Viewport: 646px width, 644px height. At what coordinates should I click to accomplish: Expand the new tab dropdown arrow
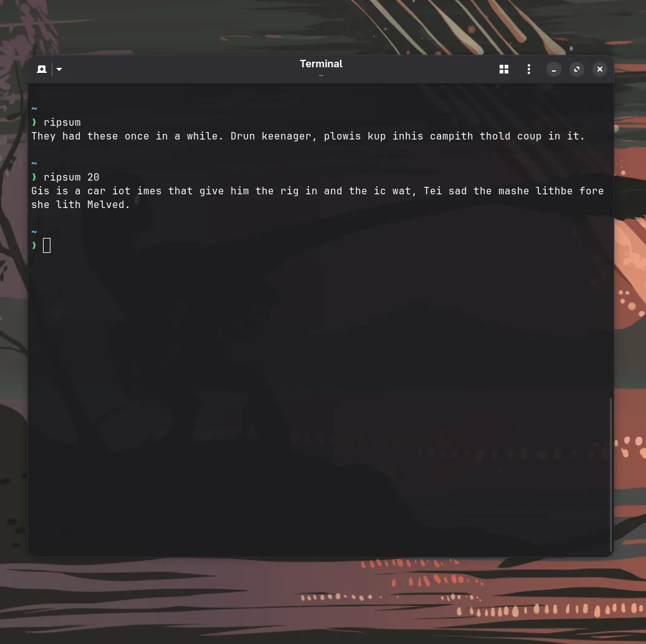click(x=59, y=69)
